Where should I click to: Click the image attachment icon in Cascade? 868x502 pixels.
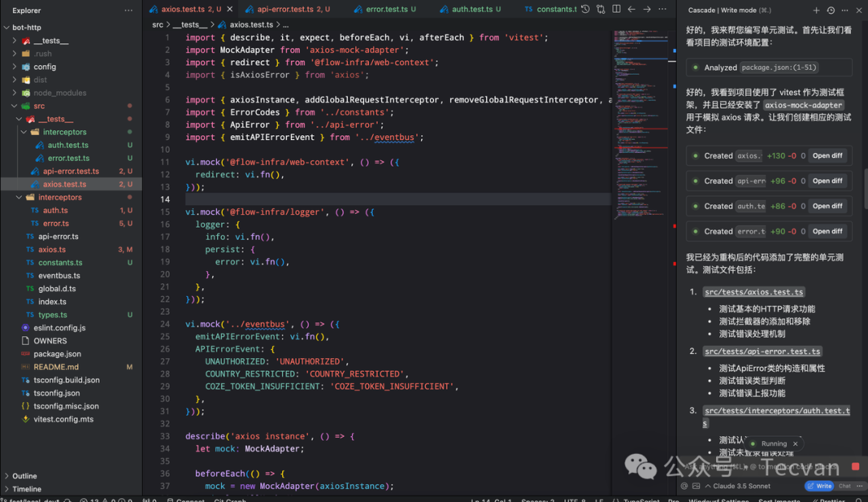696,486
